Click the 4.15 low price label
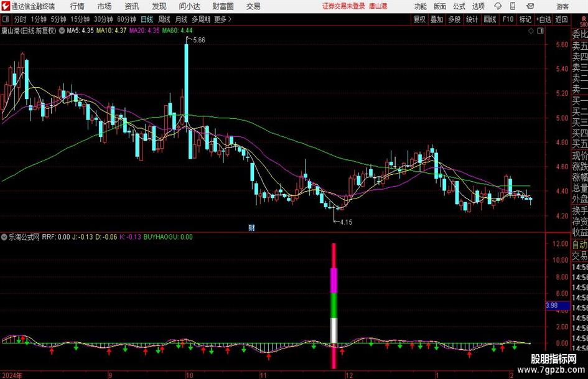Image resolution: width=588 pixels, height=379 pixels. (346, 222)
